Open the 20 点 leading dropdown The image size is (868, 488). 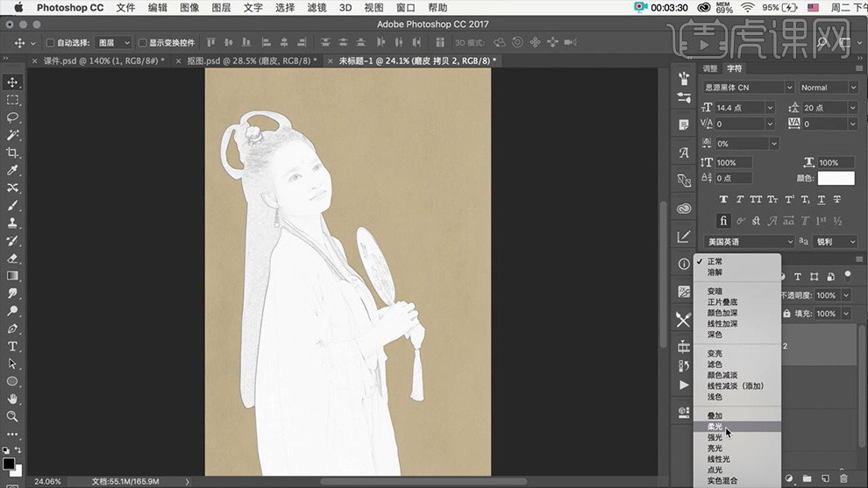(852, 108)
